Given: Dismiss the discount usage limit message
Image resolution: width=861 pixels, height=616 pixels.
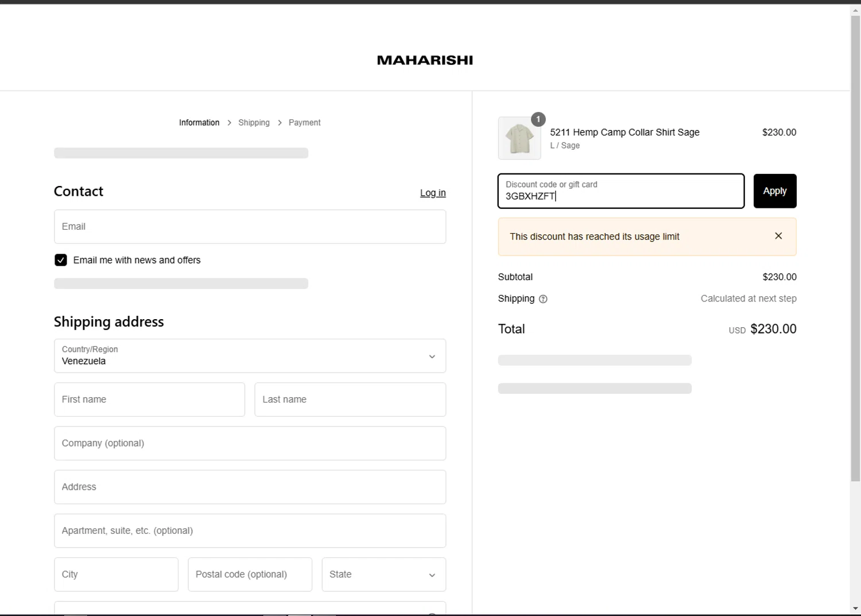Looking at the screenshot, I should [x=778, y=236].
